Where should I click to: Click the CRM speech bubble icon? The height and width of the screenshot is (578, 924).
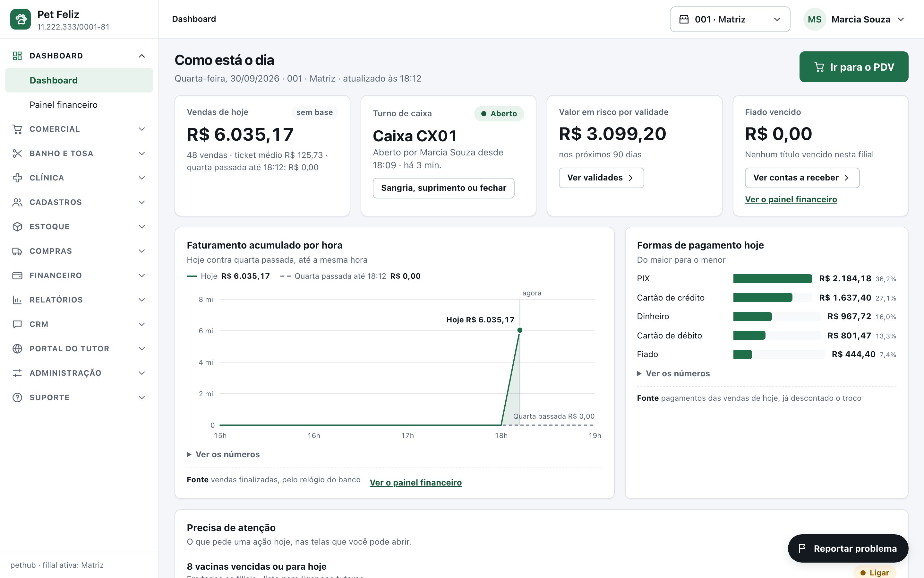[x=17, y=324]
